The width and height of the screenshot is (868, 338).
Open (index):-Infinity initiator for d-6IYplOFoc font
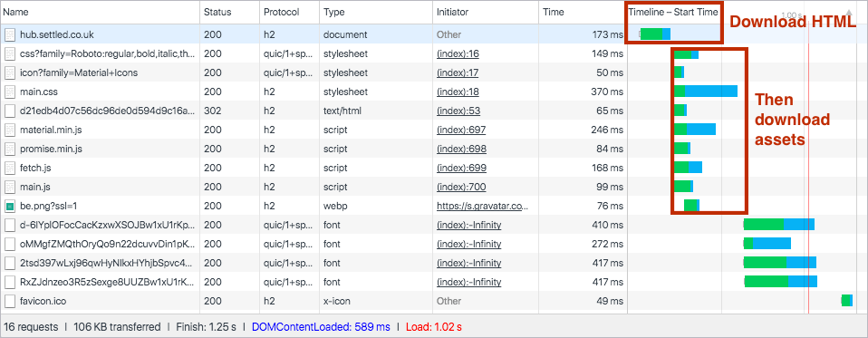[x=468, y=225]
